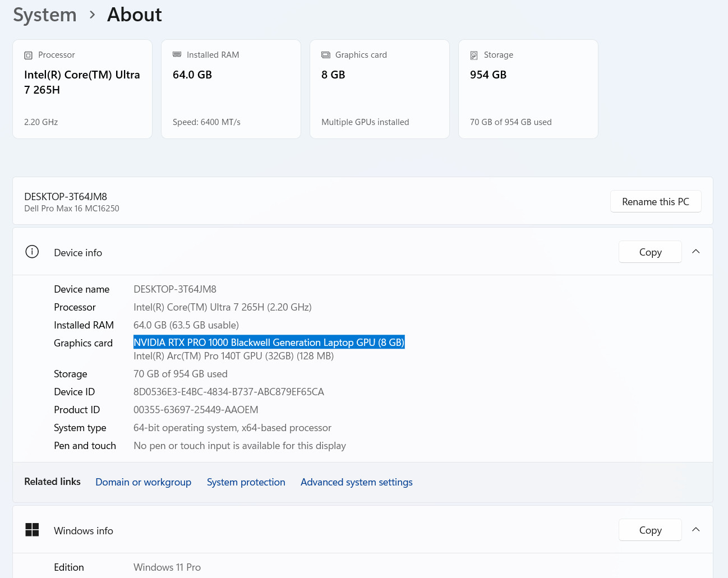Click the Edition row label
The image size is (728, 578).
69,567
